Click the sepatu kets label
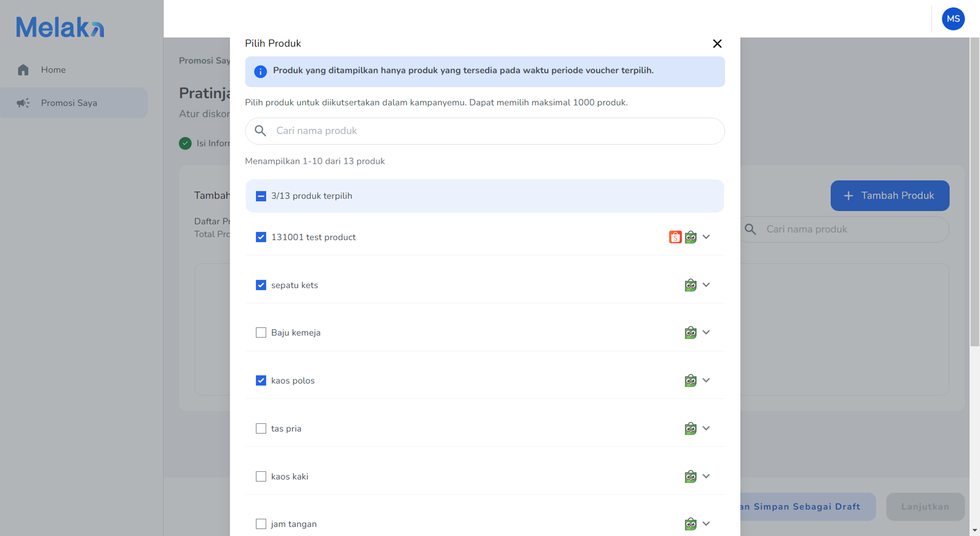The width and height of the screenshot is (980, 536). coord(294,285)
